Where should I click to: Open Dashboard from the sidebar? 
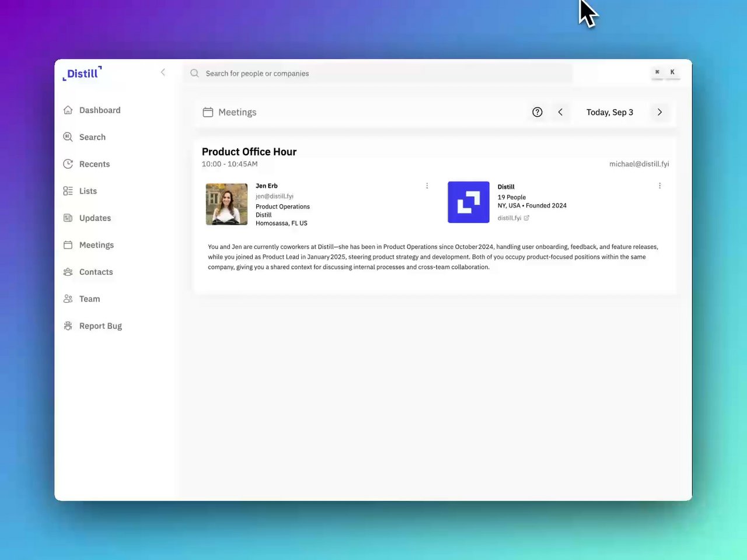pyautogui.click(x=92, y=110)
